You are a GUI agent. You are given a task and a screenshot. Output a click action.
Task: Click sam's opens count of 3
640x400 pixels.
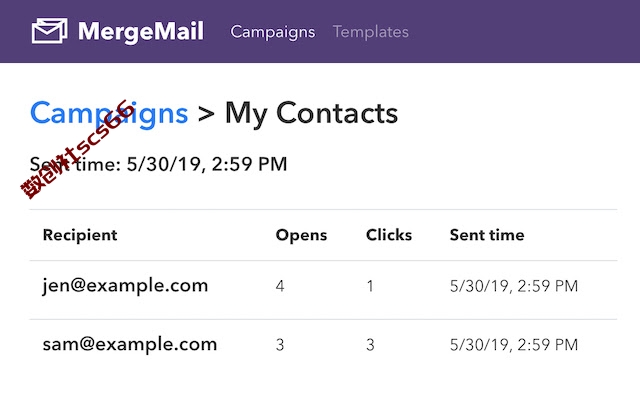click(x=280, y=345)
